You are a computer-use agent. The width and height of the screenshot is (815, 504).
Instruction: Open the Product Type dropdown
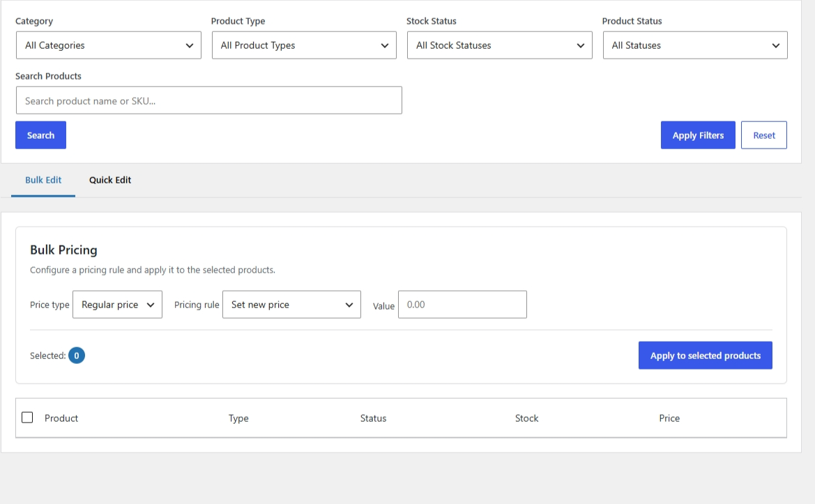pyautogui.click(x=304, y=45)
